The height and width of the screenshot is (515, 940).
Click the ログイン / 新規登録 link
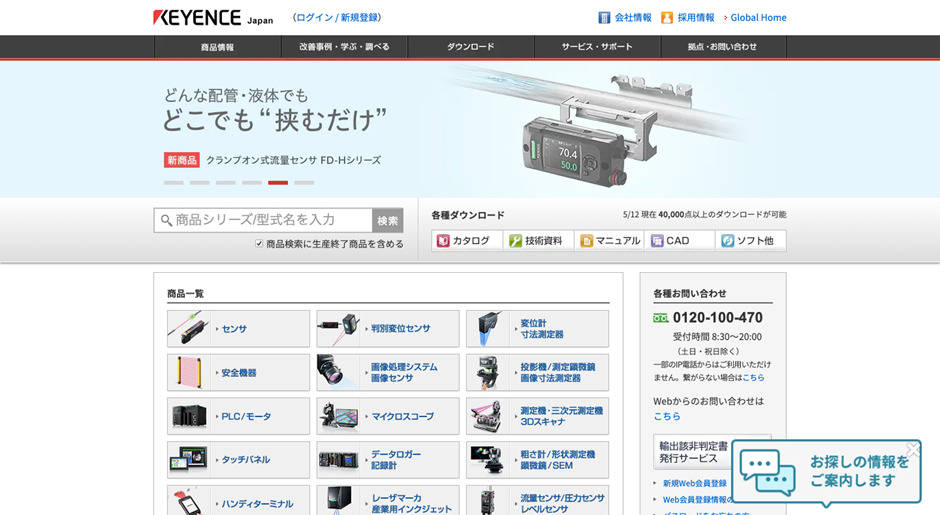click(337, 18)
